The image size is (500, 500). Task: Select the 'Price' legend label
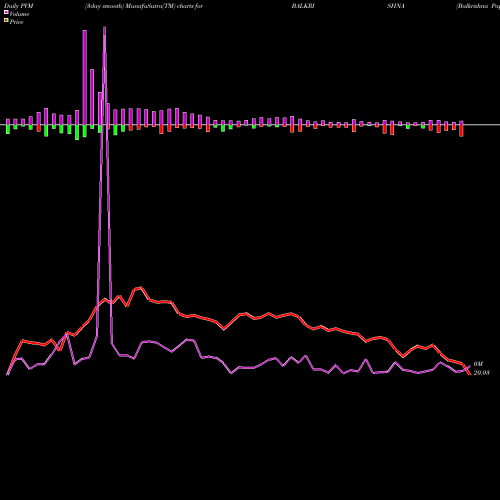point(16,22)
